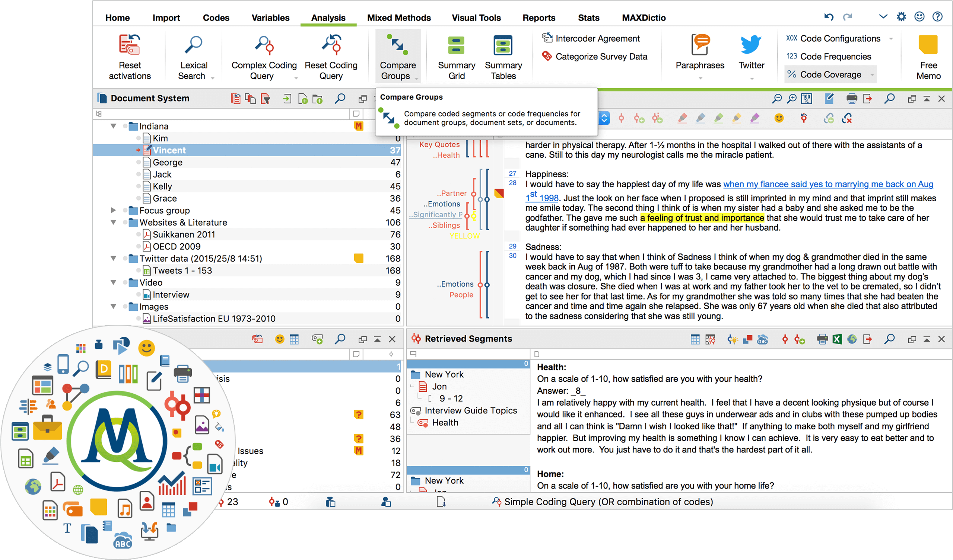
Task: Open the Compare Groups tool
Action: 398,56
